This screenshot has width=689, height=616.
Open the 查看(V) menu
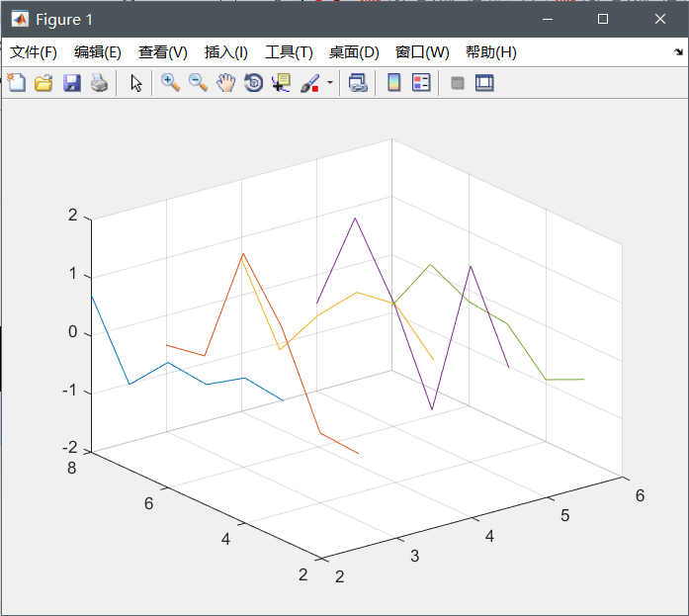click(163, 52)
